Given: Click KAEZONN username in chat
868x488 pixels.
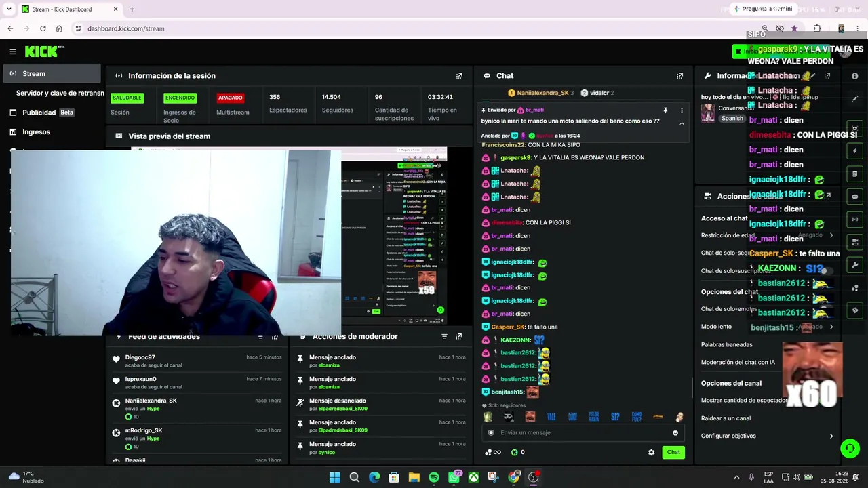Looking at the screenshot, I should 515,340.
